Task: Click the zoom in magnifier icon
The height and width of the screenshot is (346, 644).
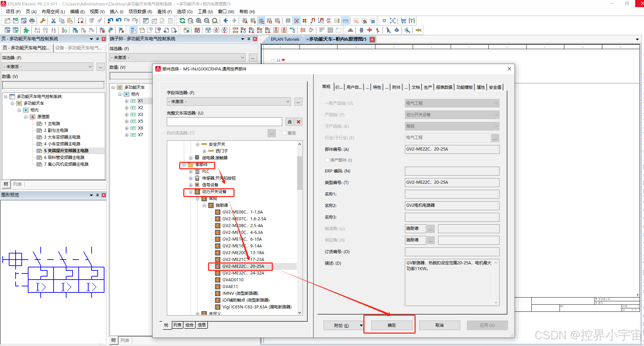Action: [199, 21]
